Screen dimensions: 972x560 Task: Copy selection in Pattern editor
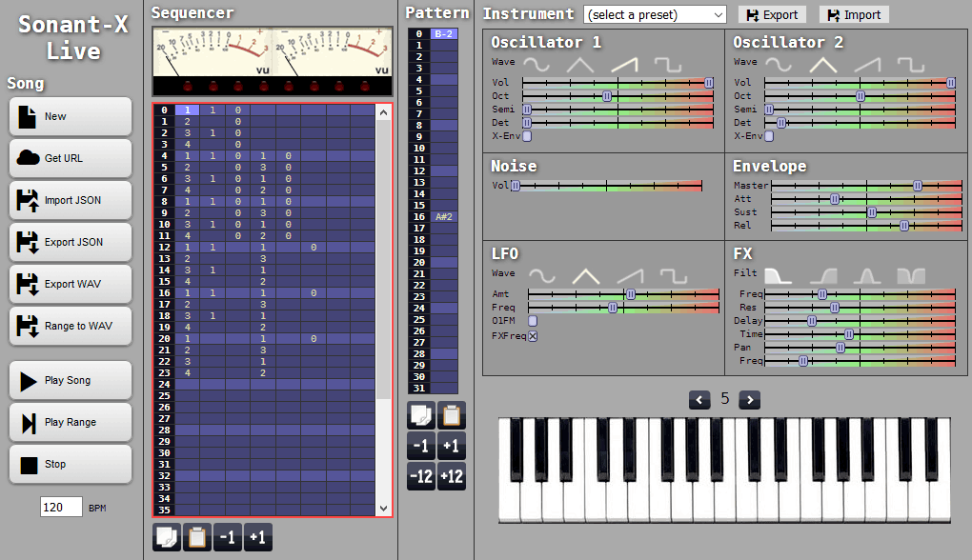pyautogui.click(x=421, y=415)
